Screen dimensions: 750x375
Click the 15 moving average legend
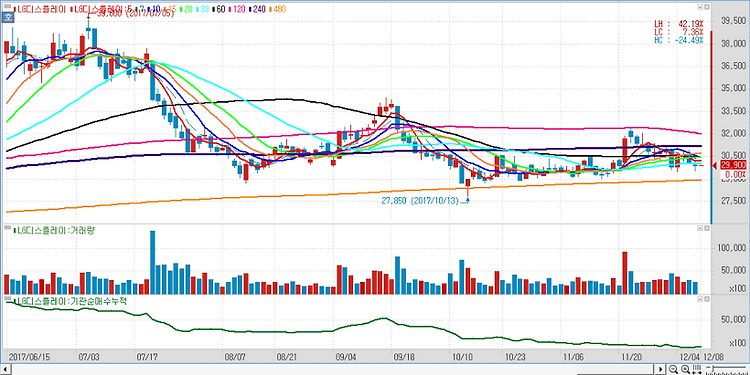coord(170,9)
